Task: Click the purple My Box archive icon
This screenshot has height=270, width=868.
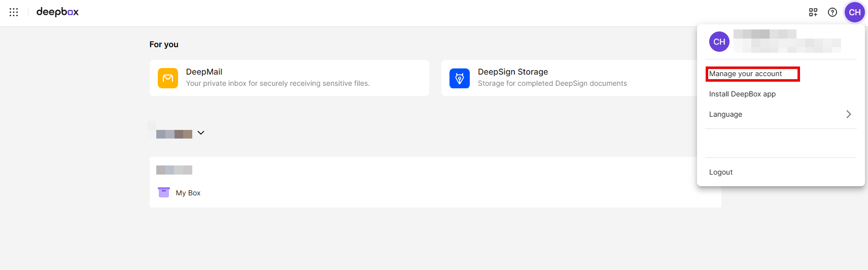Action: pyautogui.click(x=164, y=192)
